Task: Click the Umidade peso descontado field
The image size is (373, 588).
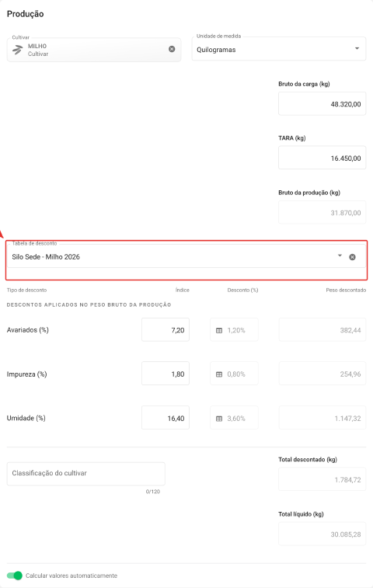Action: 322,418
